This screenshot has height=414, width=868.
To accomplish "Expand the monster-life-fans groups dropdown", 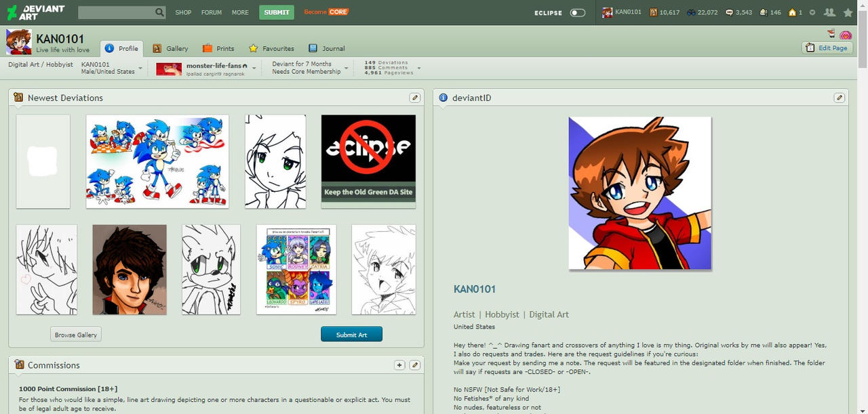I will click(254, 68).
